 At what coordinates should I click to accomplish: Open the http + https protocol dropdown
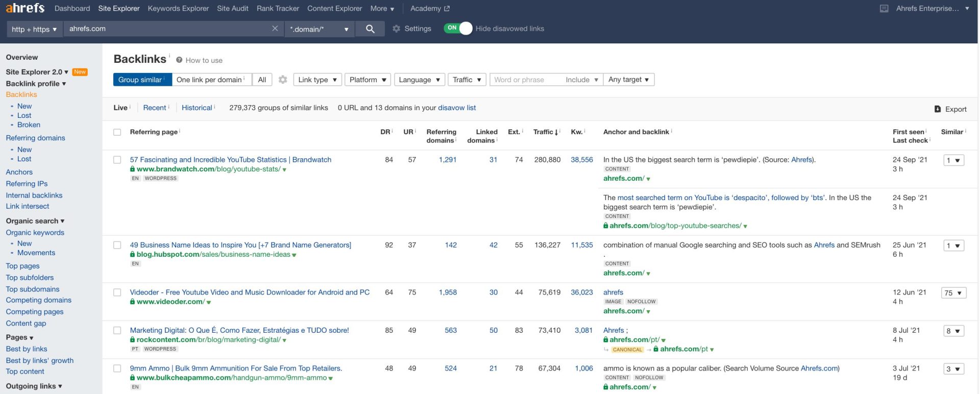point(34,29)
